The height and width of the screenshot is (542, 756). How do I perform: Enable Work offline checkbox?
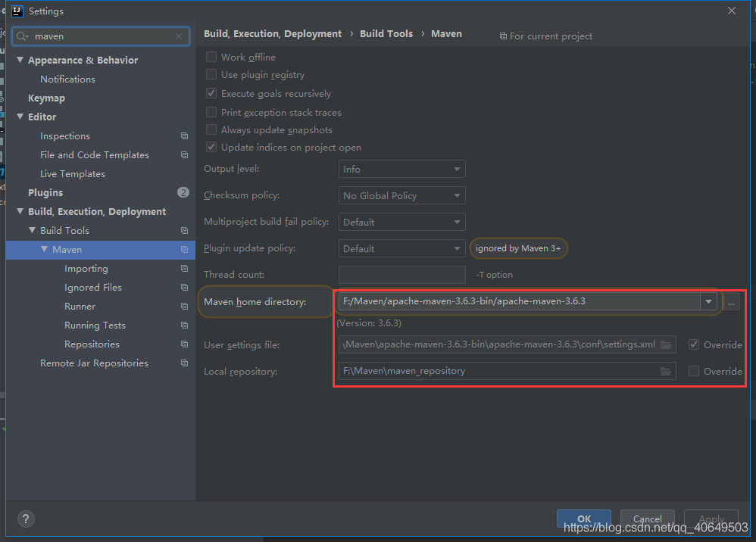point(211,57)
